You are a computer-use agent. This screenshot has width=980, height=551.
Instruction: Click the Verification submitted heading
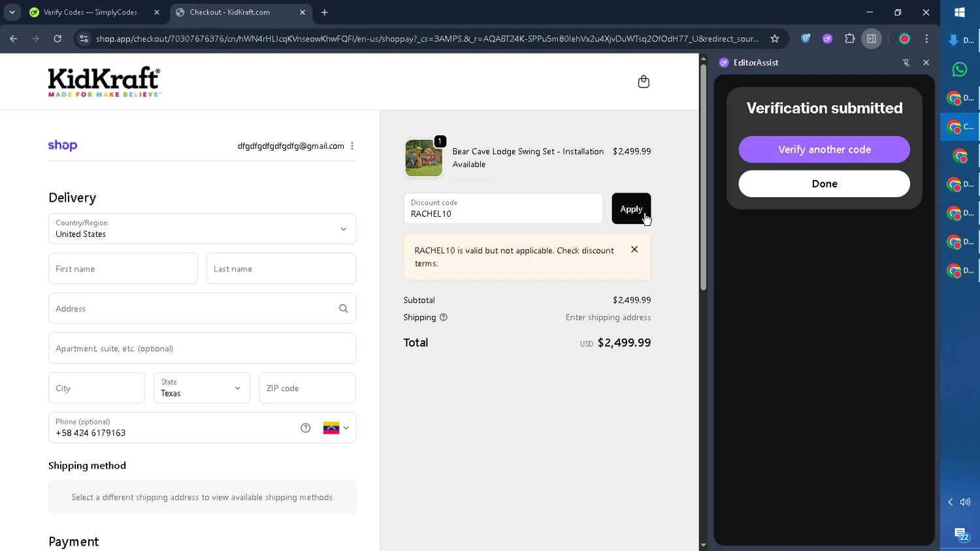click(825, 108)
